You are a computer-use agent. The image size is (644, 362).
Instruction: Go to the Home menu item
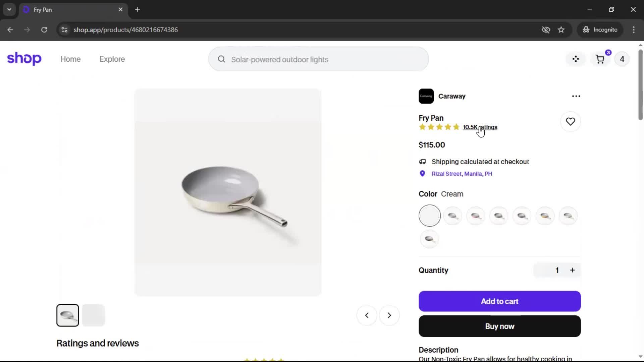click(x=70, y=59)
